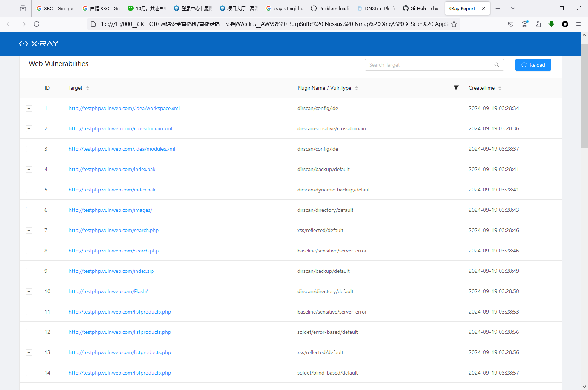This screenshot has height=390, width=588.
Task: Open .idea/workspace.xml target link
Action: pos(124,108)
